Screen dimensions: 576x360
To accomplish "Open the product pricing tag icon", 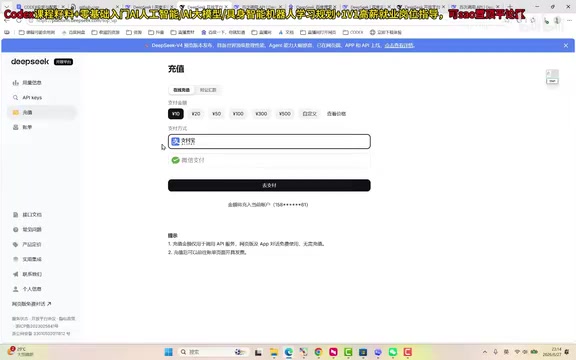I will click(15, 244).
